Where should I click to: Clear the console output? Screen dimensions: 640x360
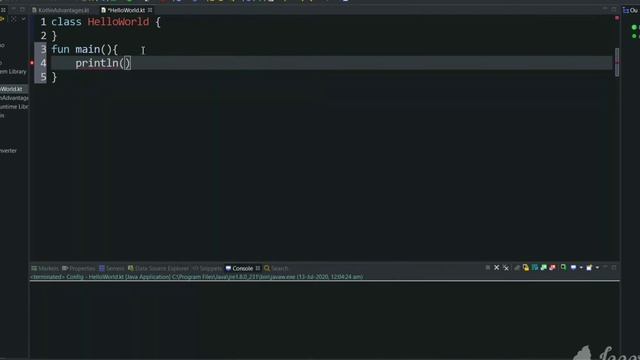tap(517, 268)
